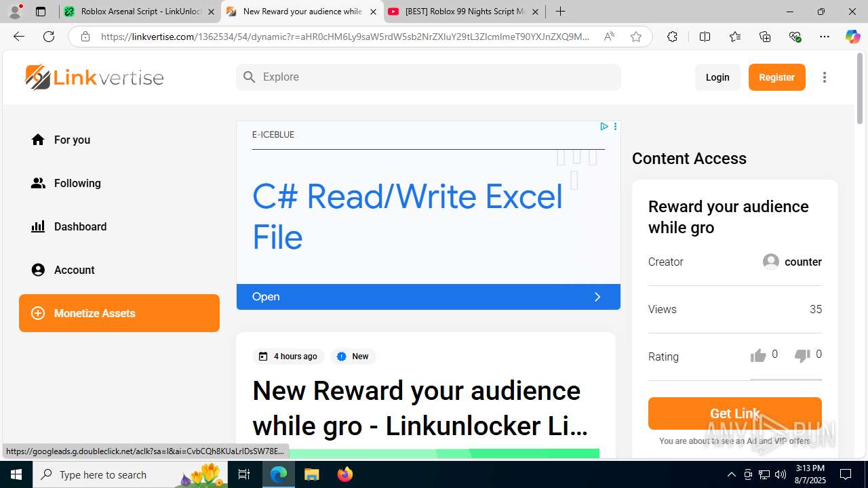Open the ad via blue Open bar
The height and width of the screenshot is (488, 868).
click(429, 297)
